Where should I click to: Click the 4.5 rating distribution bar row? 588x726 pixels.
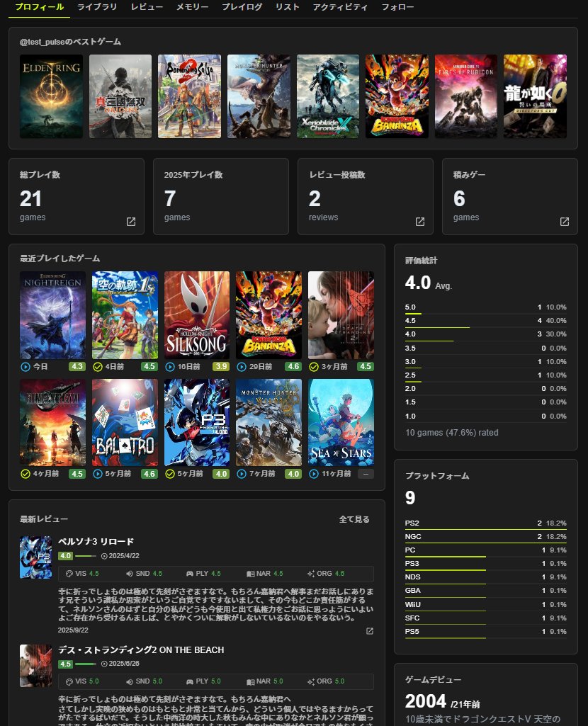486,322
